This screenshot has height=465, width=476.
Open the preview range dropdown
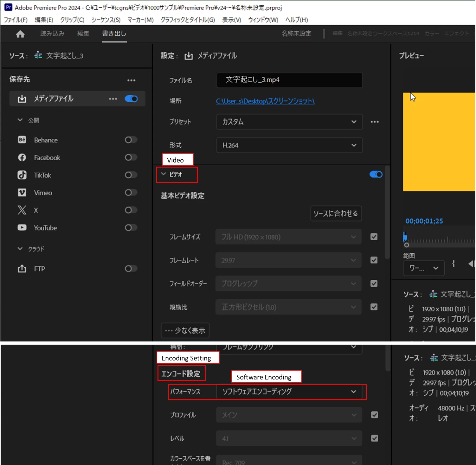pyautogui.click(x=424, y=268)
